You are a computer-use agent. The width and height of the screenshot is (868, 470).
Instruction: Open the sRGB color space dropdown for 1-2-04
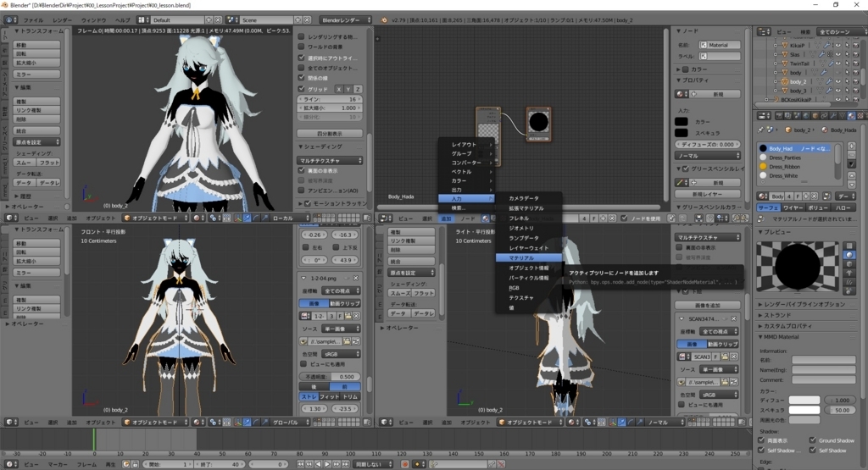(x=341, y=354)
